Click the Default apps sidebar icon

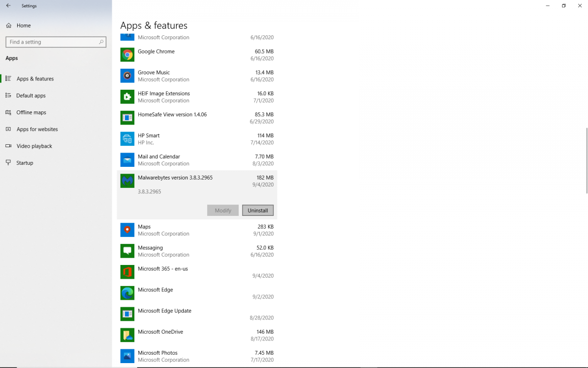8,96
